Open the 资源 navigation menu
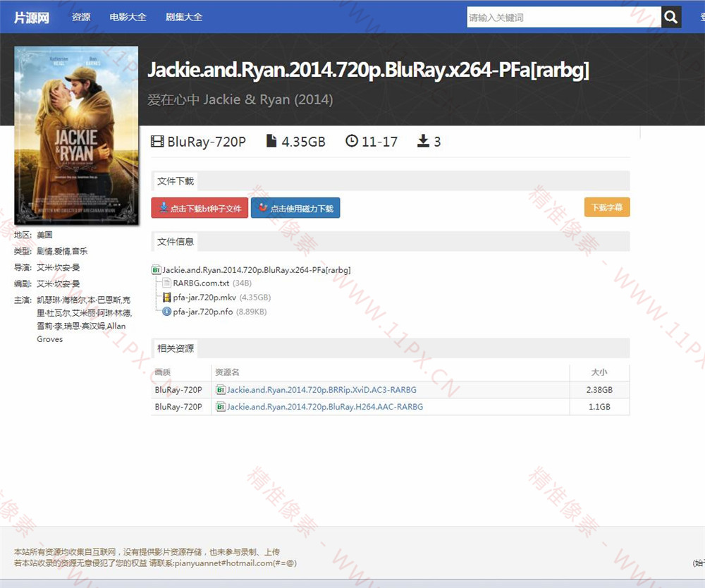This screenshot has height=588, width=705. [81, 17]
